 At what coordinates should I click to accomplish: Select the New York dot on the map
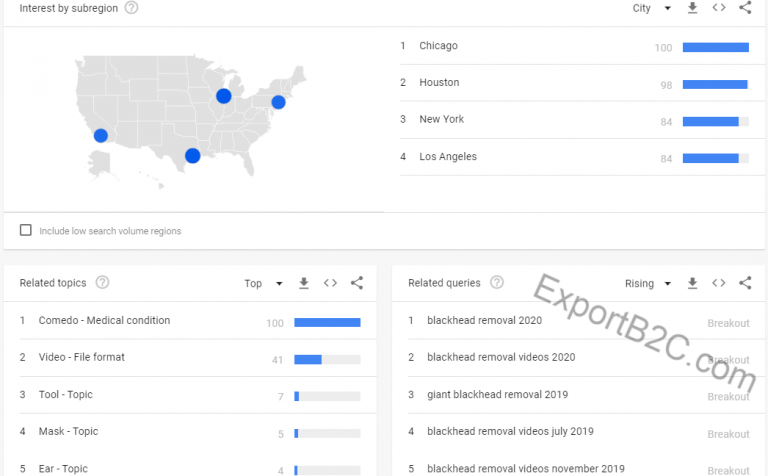pyautogui.click(x=278, y=102)
